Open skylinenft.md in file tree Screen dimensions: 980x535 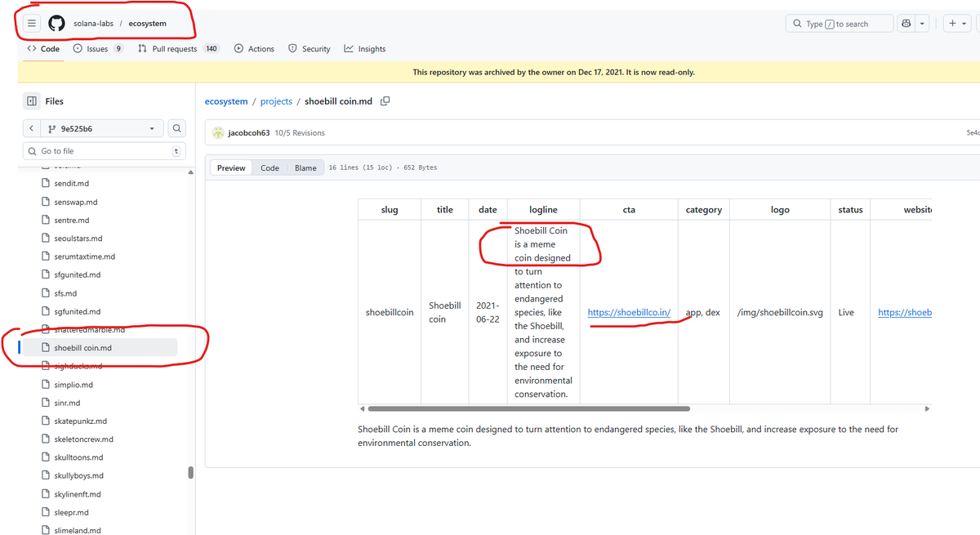[x=78, y=494]
